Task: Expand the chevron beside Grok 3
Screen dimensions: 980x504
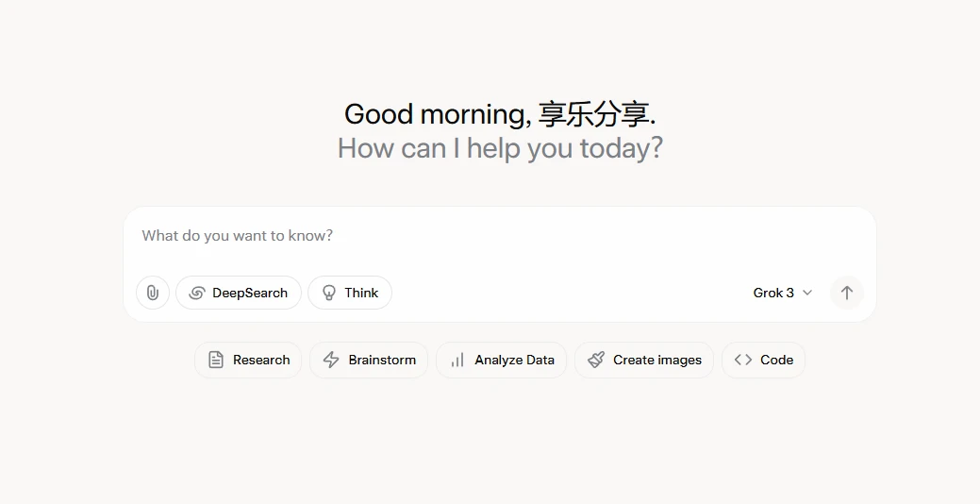Action: [807, 293]
